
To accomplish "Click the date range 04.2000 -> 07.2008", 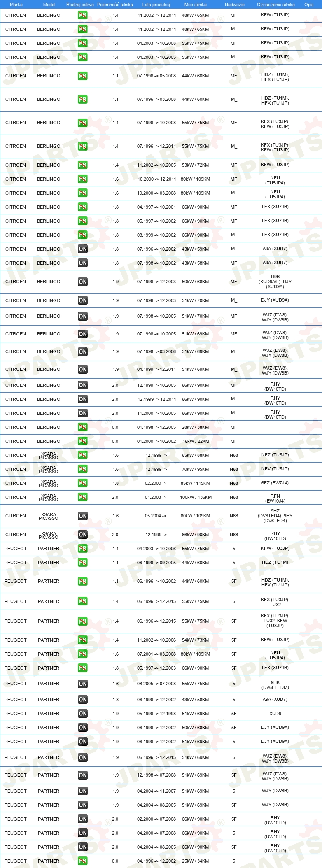I will (x=156, y=833).
